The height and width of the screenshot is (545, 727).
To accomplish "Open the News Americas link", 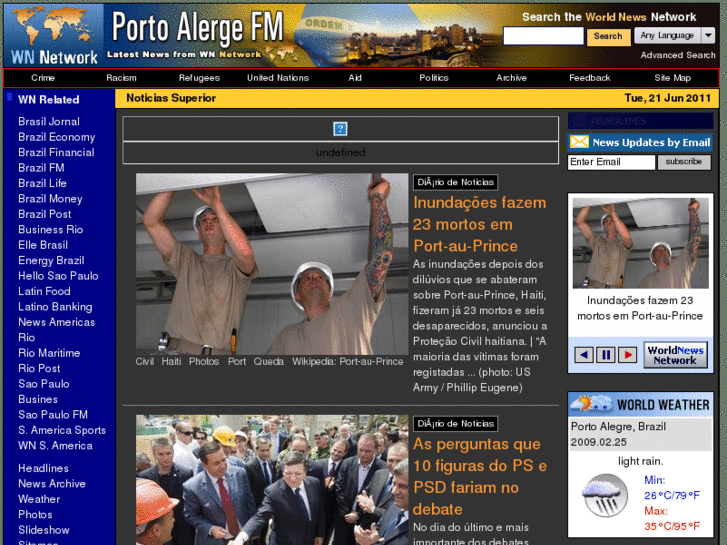I will [x=56, y=322].
